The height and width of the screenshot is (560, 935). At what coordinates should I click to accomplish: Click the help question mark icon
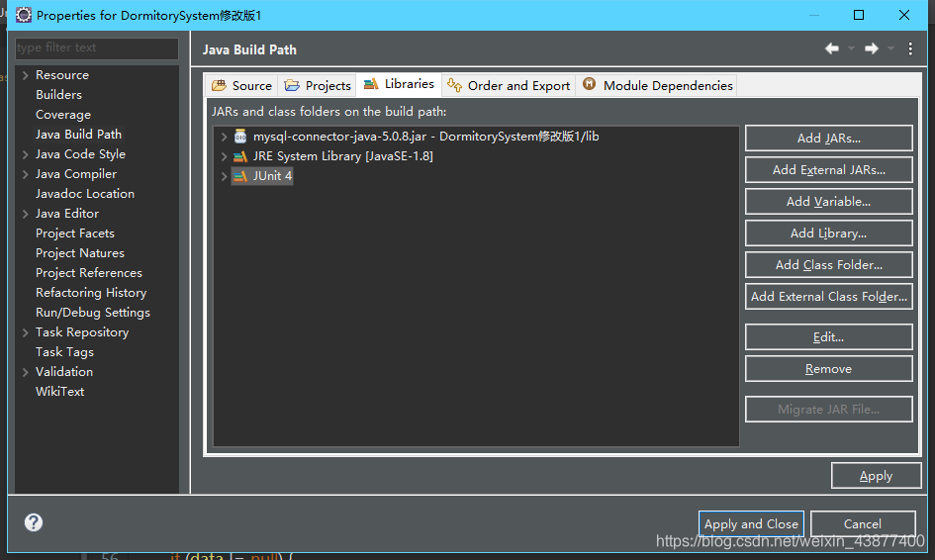pos(34,522)
